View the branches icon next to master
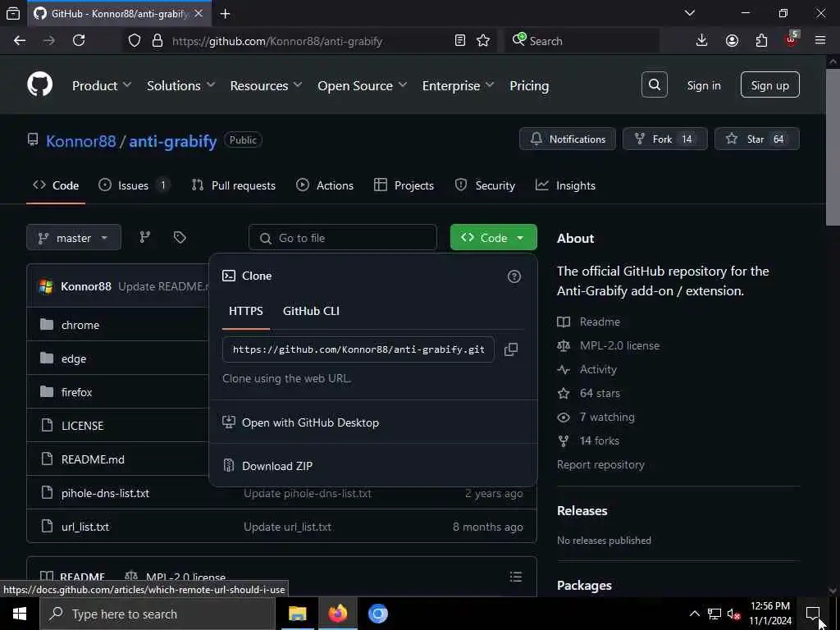The image size is (840, 630). pos(144,237)
